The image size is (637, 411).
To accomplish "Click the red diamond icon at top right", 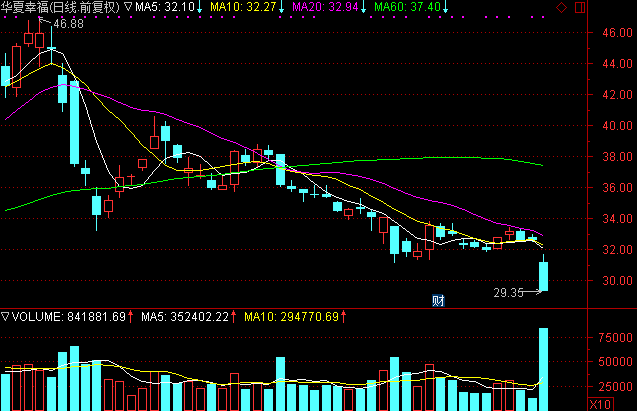I will [561, 7].
